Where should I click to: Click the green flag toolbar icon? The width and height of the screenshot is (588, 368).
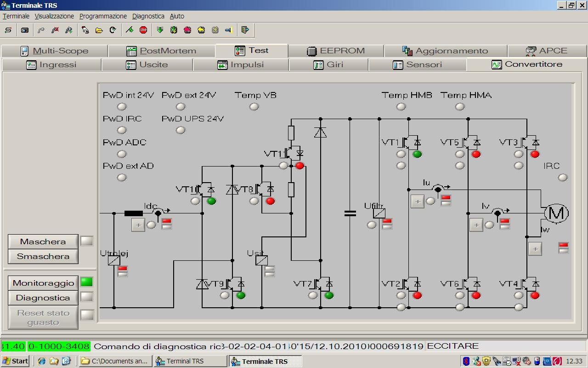click(x=130, y=30)
